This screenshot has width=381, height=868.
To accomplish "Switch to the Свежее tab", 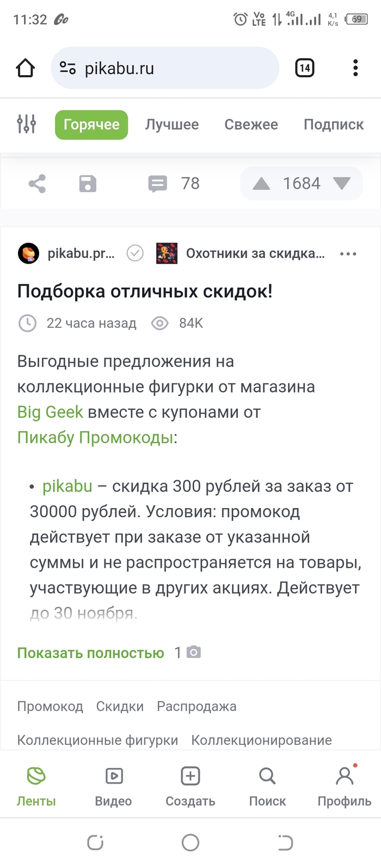I will click(251, 125).
